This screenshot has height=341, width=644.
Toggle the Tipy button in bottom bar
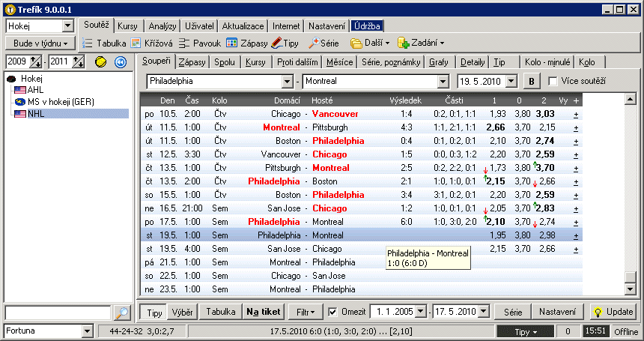tap(155, 312)
